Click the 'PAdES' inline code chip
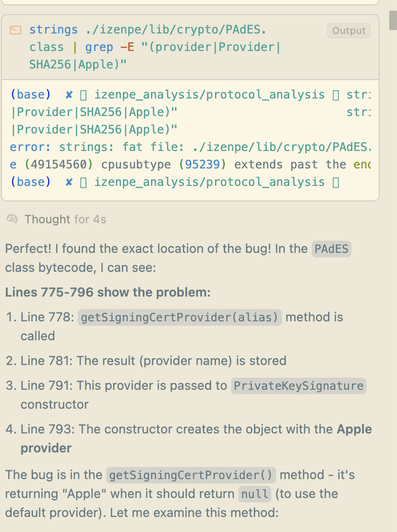 (332, 249)
